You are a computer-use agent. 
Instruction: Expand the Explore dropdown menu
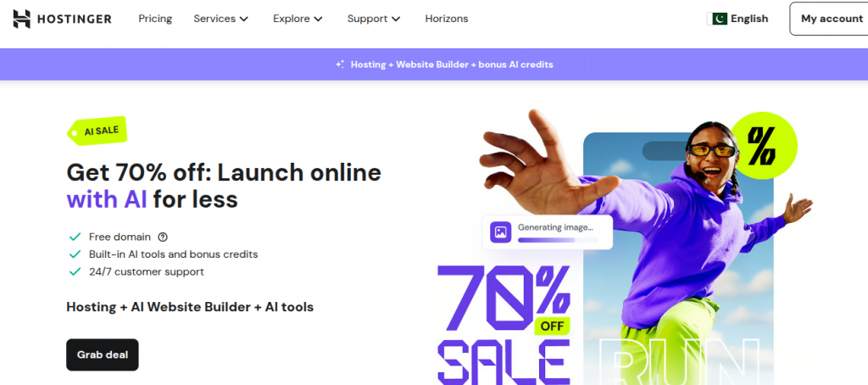click(298, 19)
